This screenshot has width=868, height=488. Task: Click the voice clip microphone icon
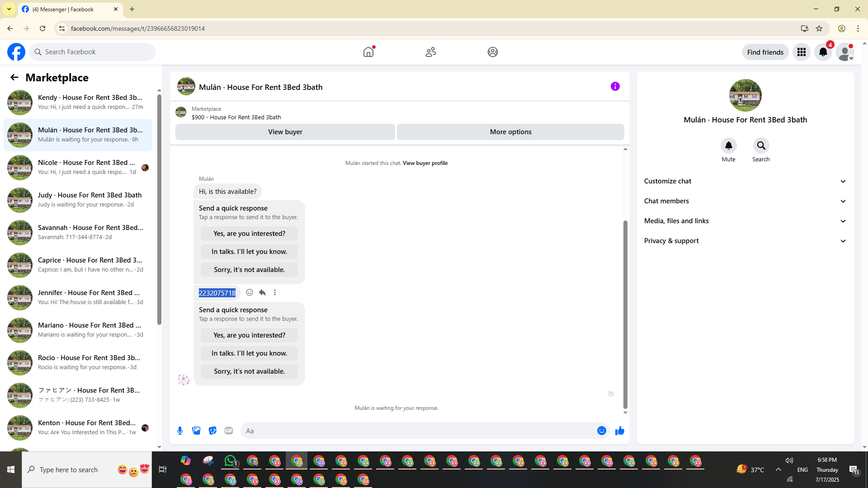[180, 431]
